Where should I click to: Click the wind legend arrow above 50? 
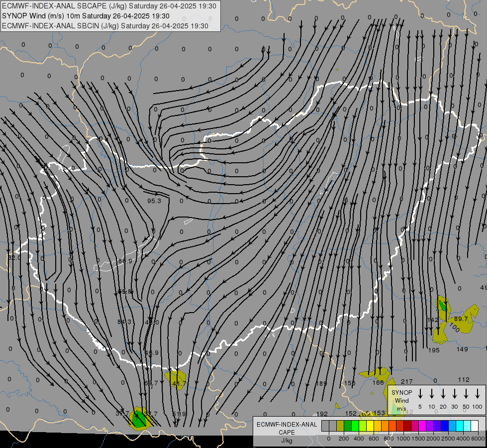click(466, 394)
